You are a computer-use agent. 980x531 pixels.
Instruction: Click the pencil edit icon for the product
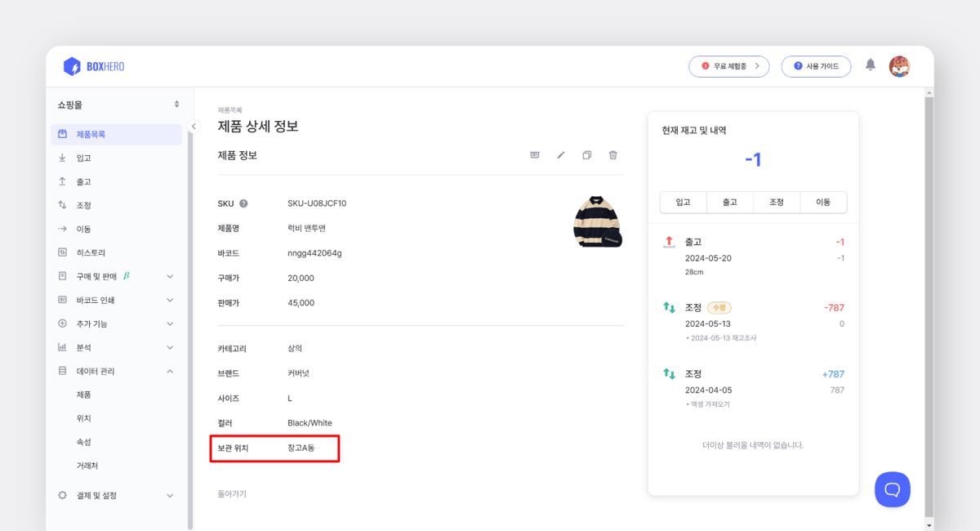point(560,154)
